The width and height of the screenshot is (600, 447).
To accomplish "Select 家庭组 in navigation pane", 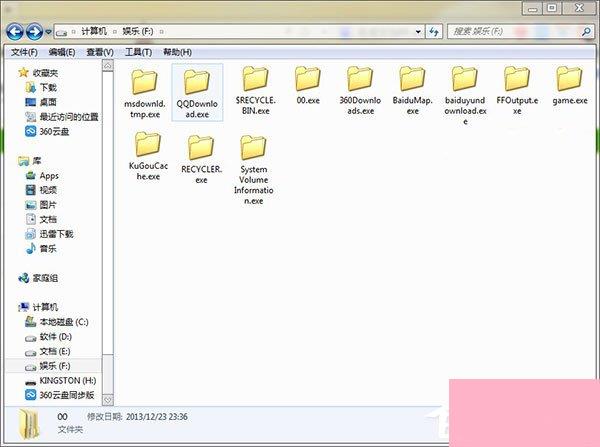I will tap(38, 278).
